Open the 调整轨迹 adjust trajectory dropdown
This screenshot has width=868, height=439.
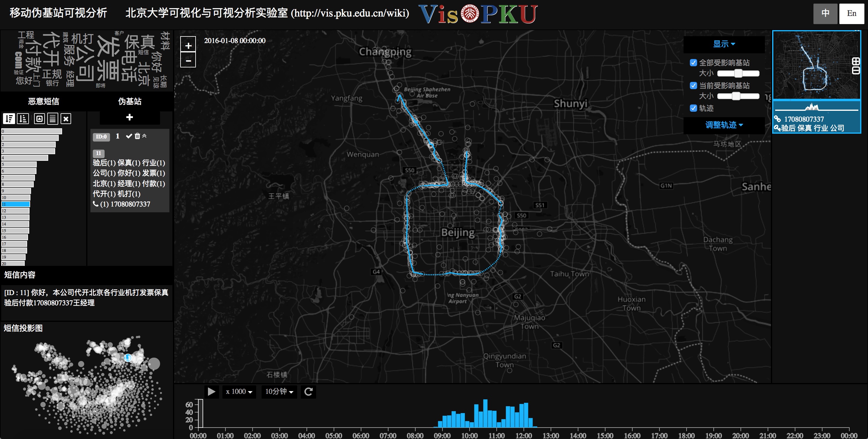pos(724,125)
